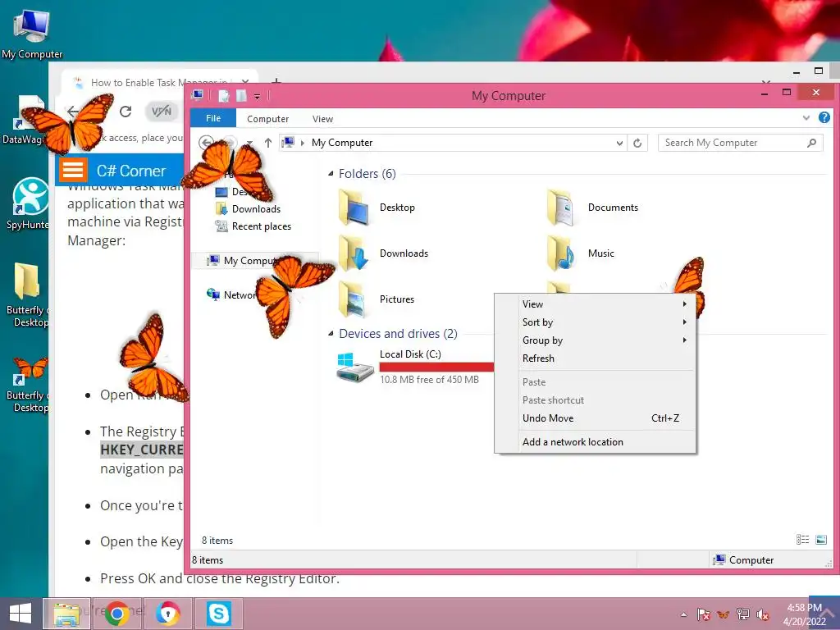Open the SpyHunter desktop shortcut
This screenshot has height=630, width=840.
(28, 204)
